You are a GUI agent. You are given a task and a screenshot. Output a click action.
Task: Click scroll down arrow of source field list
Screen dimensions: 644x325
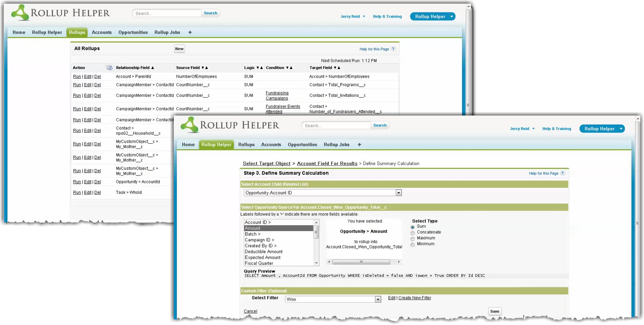(316, 263)
